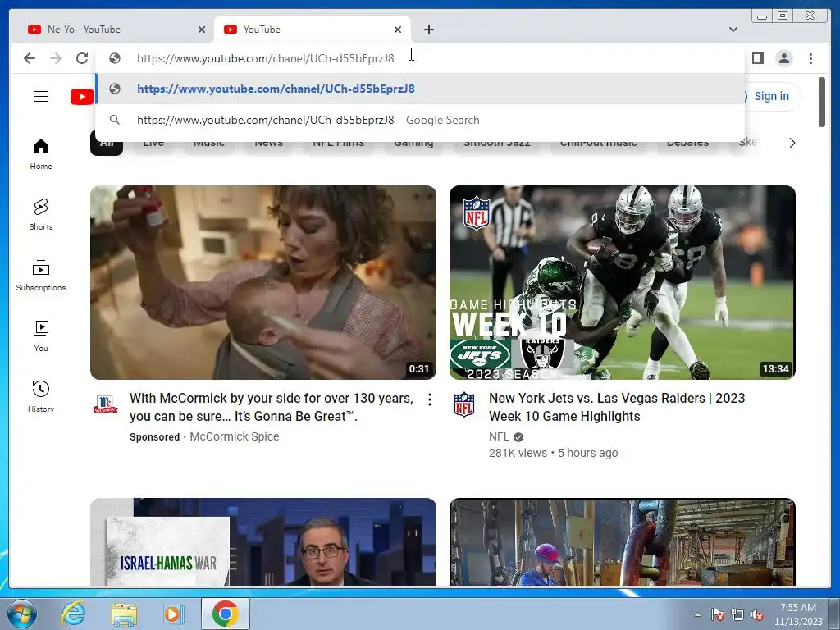Open YouTube hamburger guide menu
Screen dimensions: 840x630
click(x=41, y=97)
